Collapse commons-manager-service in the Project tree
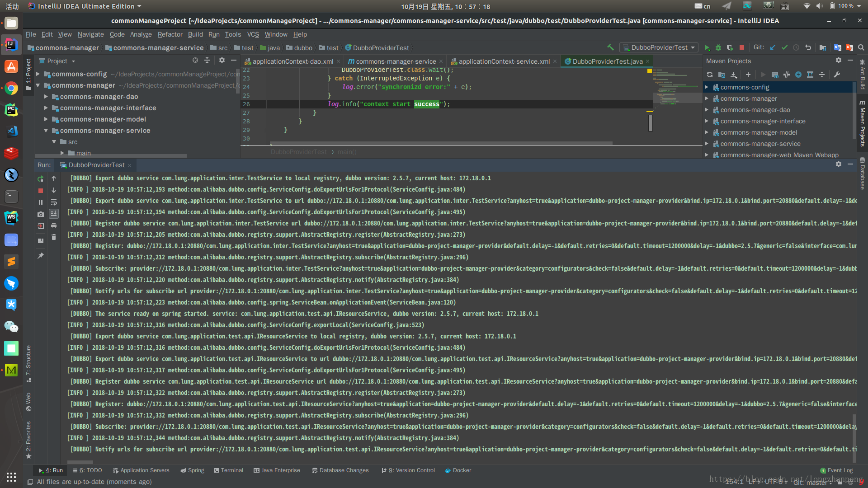868x488 pixels. [46, 130]
